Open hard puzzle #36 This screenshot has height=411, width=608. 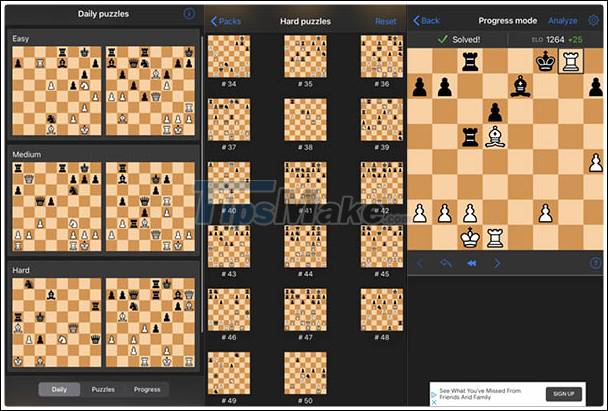coord(382,57)
